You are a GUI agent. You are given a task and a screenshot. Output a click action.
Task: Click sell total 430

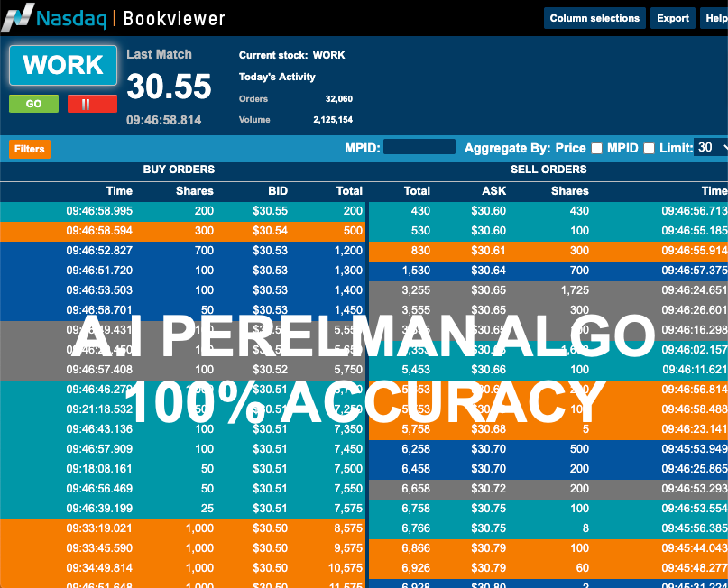[x=420, y=211]
